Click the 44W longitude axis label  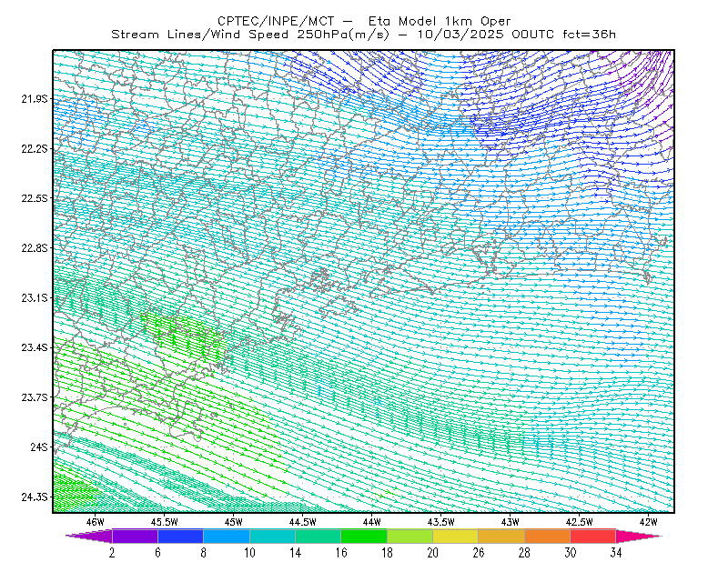click(x=372, y=522)
